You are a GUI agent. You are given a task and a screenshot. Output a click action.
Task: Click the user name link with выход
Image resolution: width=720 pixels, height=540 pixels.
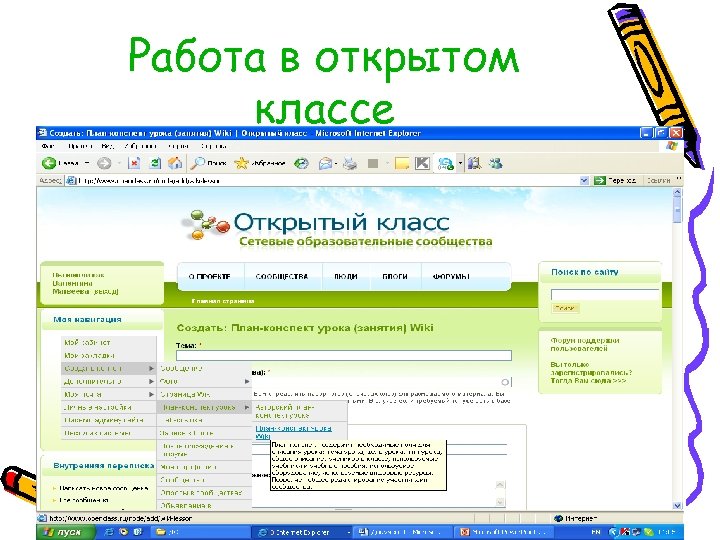click(85, 283)
